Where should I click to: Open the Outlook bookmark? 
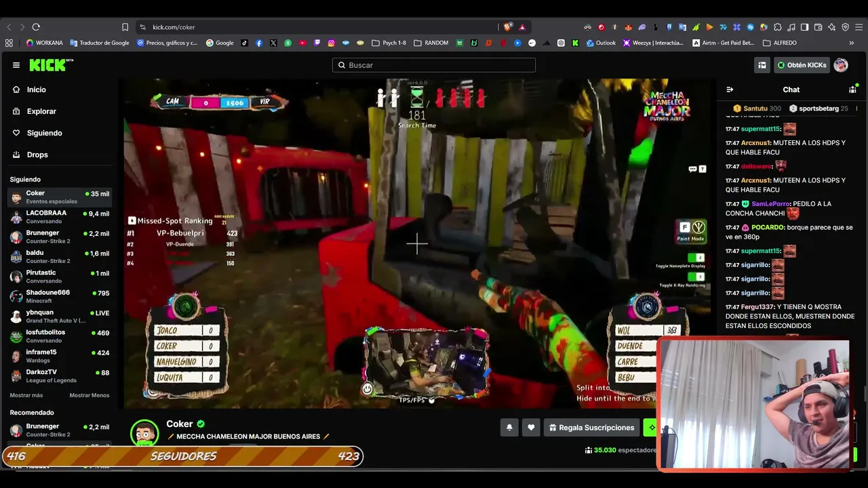coord(601,43)
